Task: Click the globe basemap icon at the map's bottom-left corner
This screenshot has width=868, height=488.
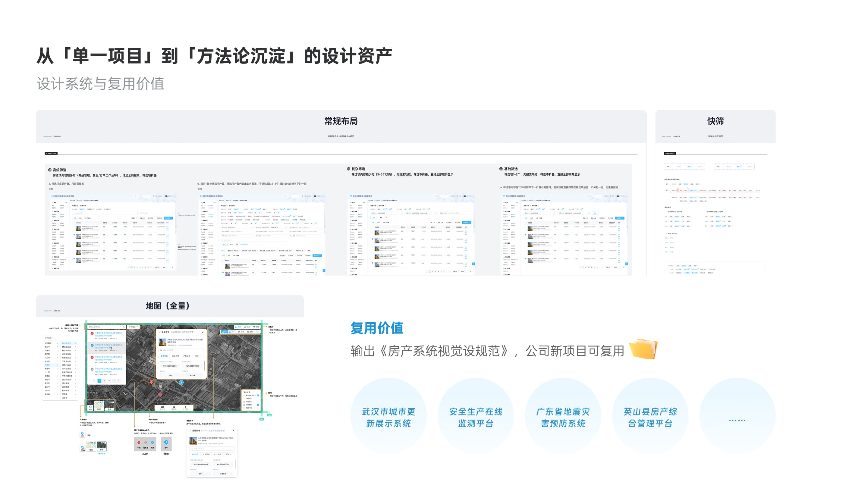Action: click(x=90, y=408)
